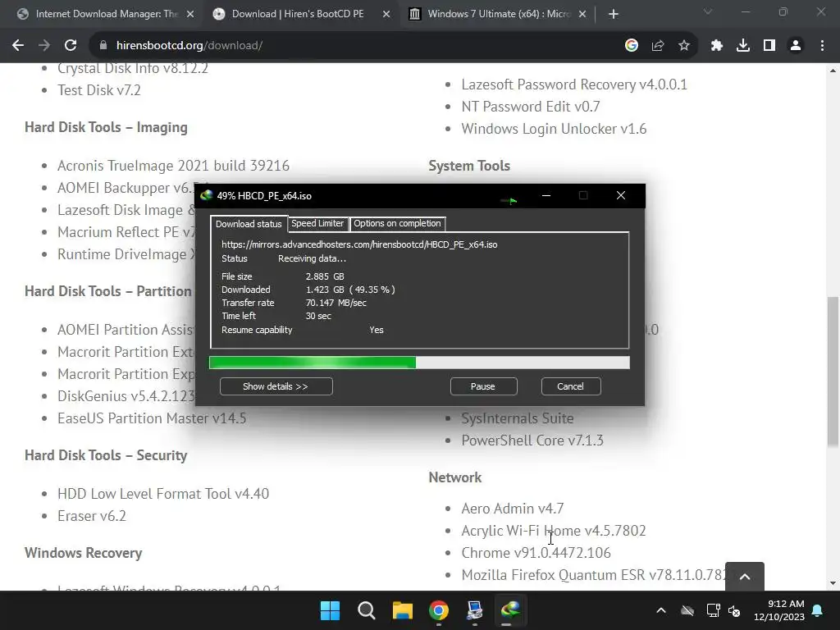Select Download status tab in IDM dialog
This screenshot has width=840, height=630.
249,224
